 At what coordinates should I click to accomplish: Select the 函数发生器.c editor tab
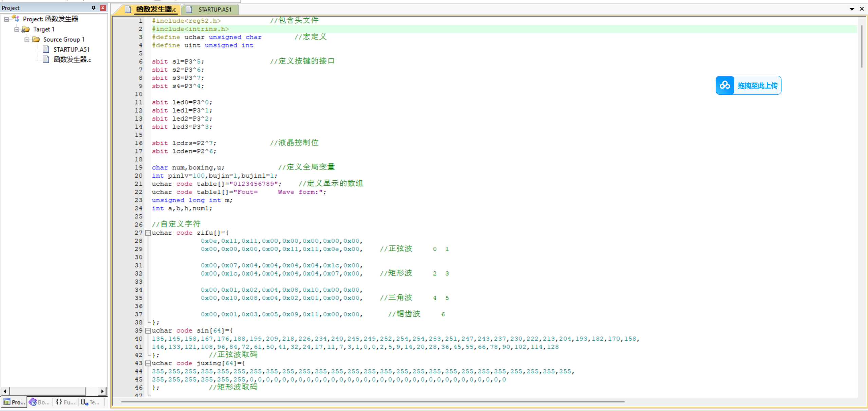(x=155, y=10)
